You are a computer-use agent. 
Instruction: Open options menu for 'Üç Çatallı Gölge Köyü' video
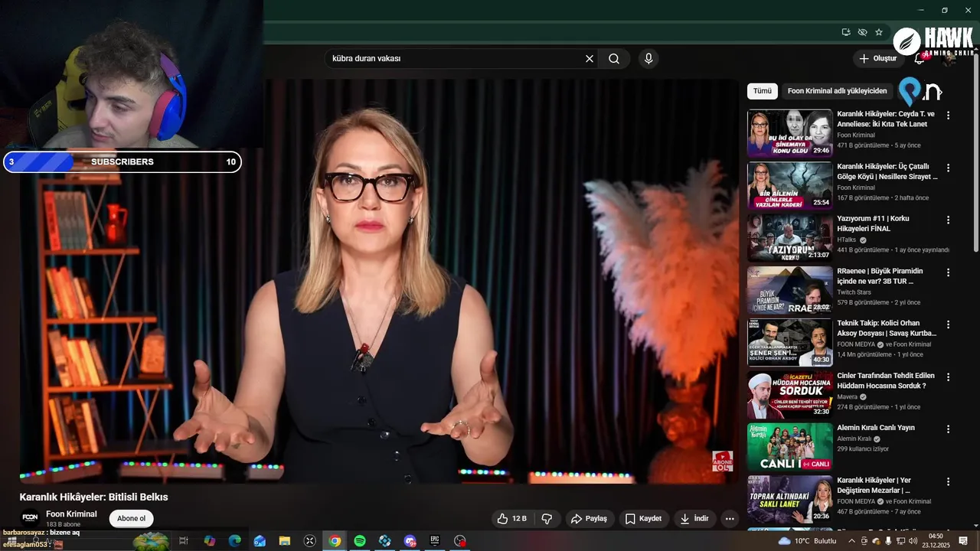(x=948, y=168)
